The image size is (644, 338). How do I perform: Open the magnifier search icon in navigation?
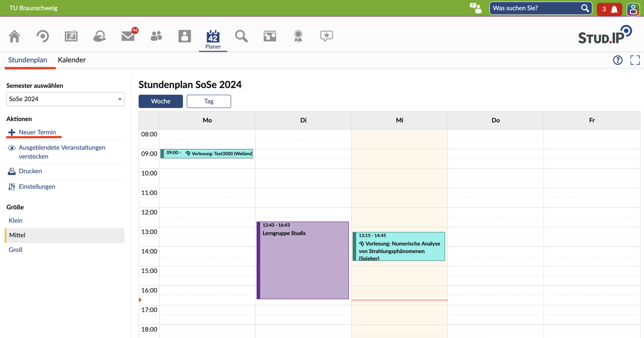242,36
